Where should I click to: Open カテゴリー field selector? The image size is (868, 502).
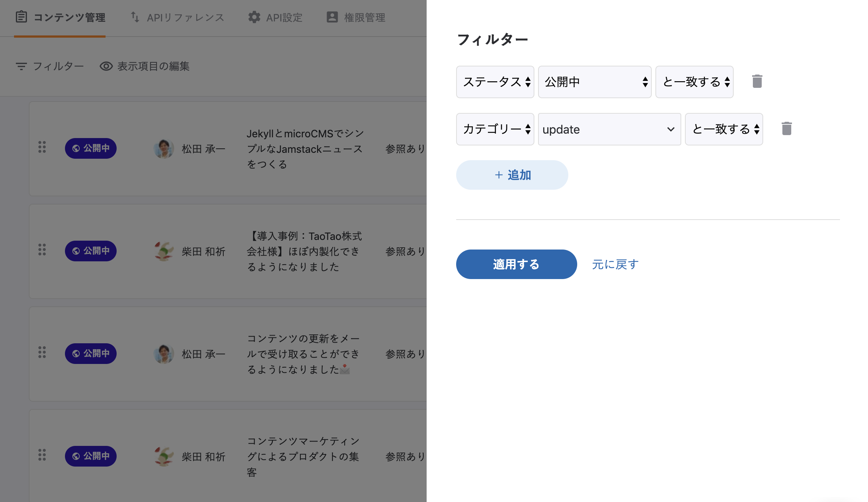[495, 129]
